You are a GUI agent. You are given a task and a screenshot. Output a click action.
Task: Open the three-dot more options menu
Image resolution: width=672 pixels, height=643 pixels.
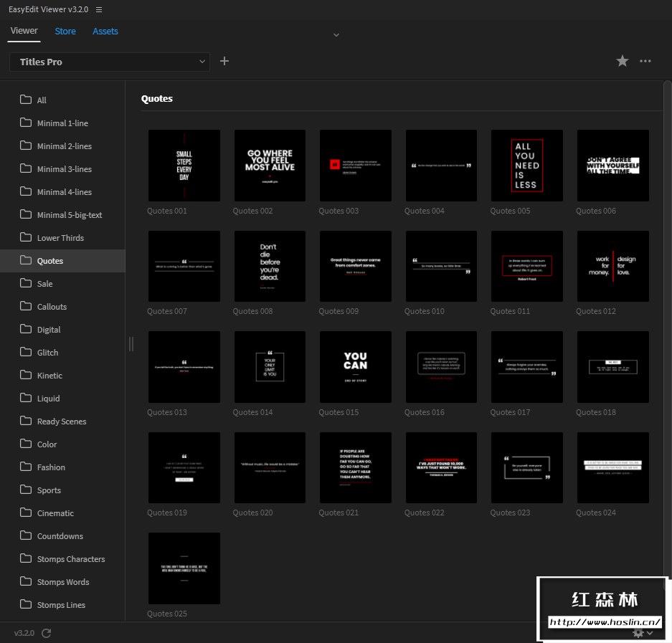(x=645, y=62)
